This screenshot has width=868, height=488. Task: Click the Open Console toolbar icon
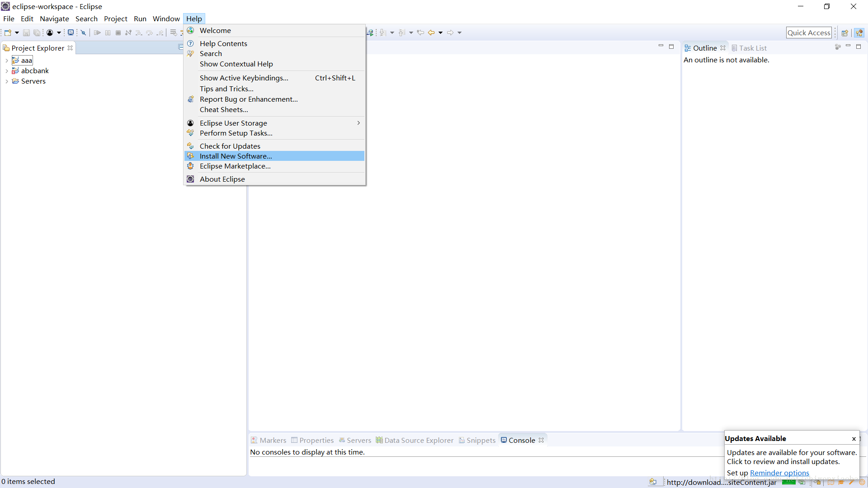click(71, 33)
